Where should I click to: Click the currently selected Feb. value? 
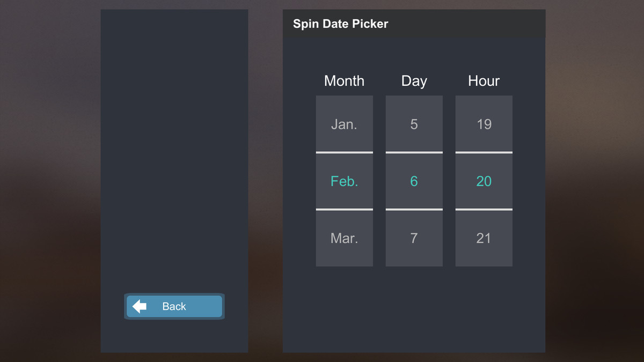344,181
